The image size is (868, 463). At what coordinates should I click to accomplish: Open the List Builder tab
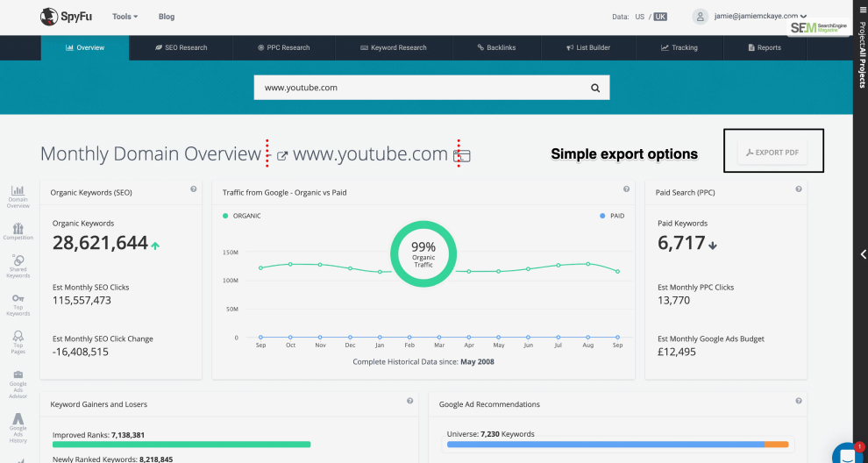pos(588,47)
